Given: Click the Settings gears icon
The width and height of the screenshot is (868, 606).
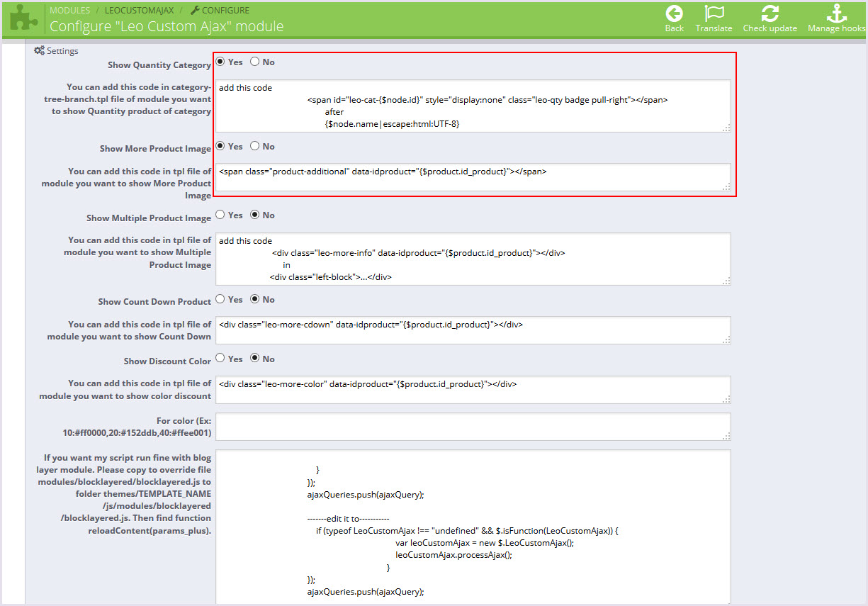Looking at the screenshot, I should [x=40, y=50].
